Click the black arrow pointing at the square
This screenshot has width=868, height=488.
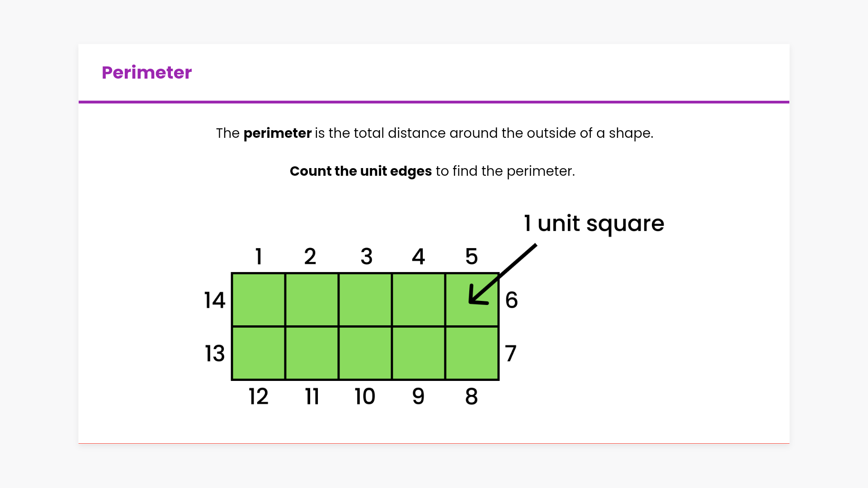point(501,275)
